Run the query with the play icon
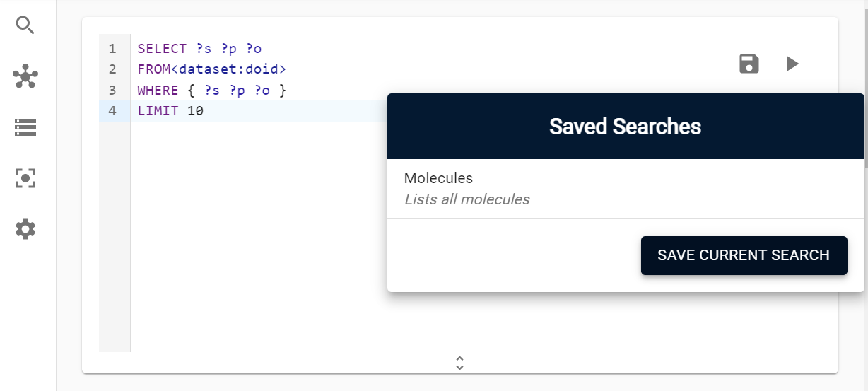Screen dimensions: 868x391 pos(792,64)
